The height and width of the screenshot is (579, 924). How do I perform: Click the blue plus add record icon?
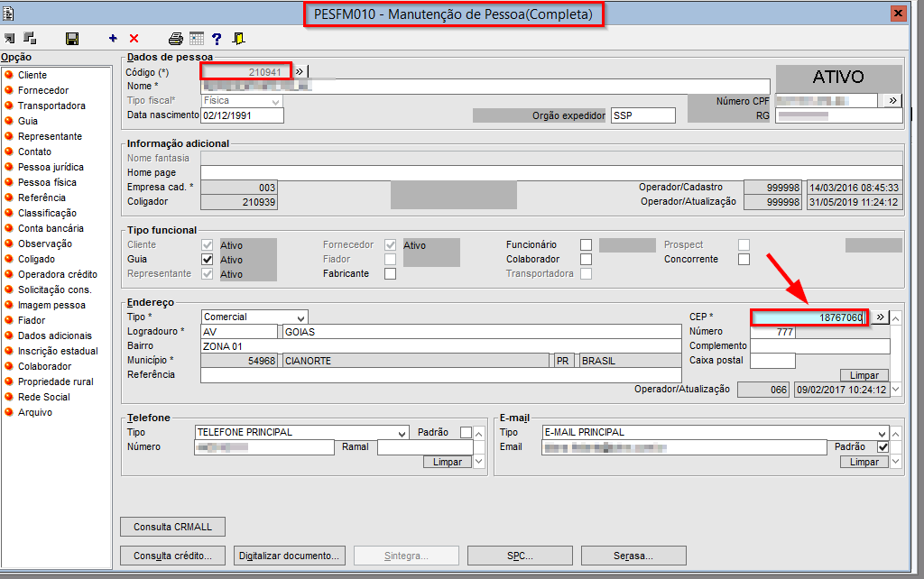[113, 38]
